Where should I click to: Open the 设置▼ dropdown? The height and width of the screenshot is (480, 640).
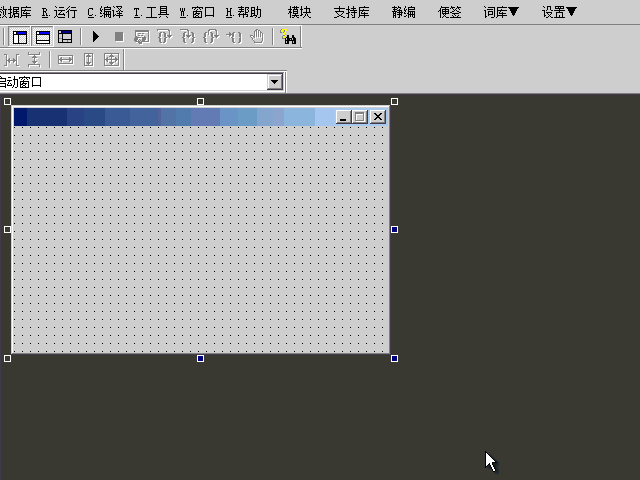coord(559,12)
